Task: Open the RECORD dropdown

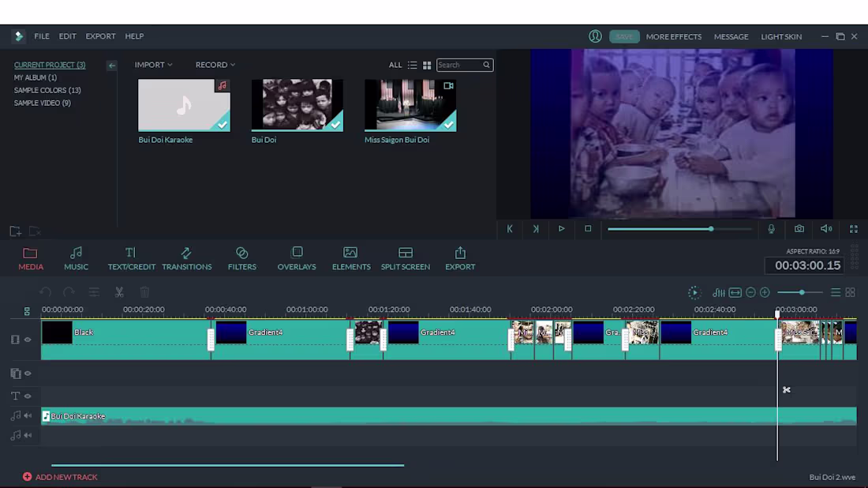Action: [x=211, y=65]
